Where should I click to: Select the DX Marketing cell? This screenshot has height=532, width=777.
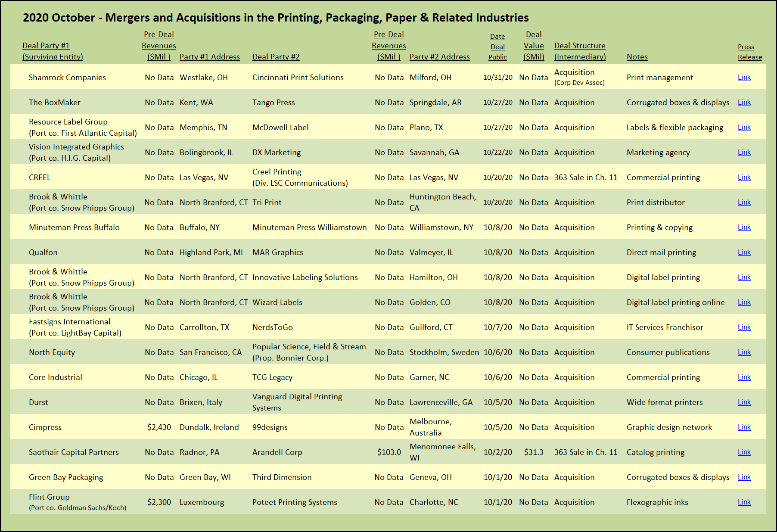point(277,152)
